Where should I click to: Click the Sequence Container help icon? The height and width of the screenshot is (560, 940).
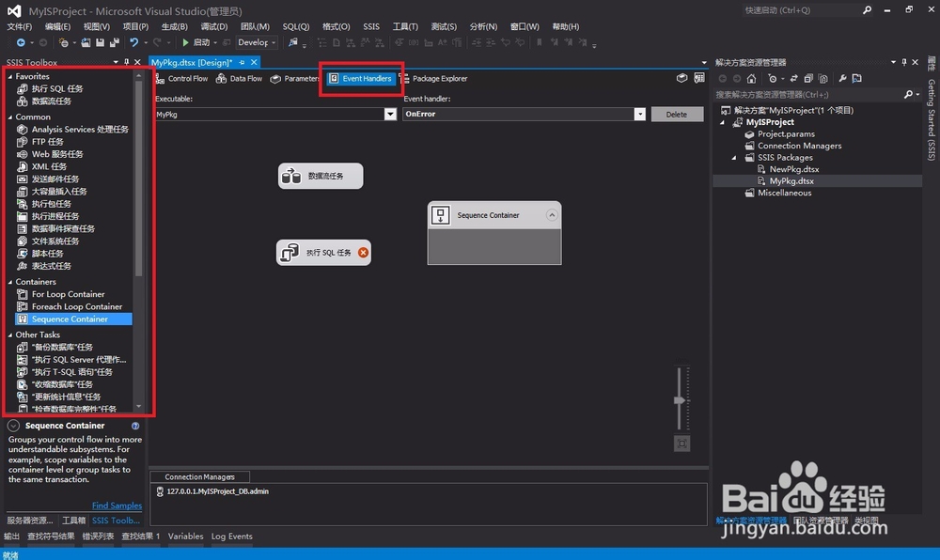point(135,426)
